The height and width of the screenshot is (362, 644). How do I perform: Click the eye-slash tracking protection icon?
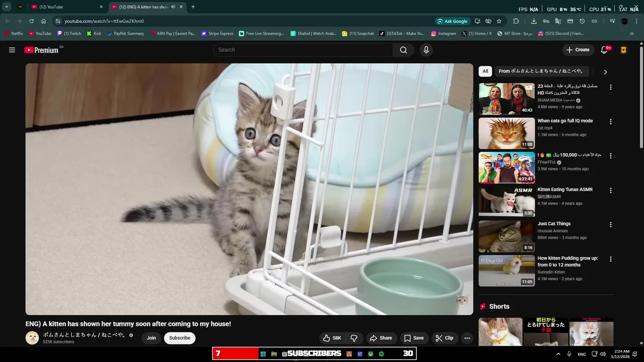point(488,21)
